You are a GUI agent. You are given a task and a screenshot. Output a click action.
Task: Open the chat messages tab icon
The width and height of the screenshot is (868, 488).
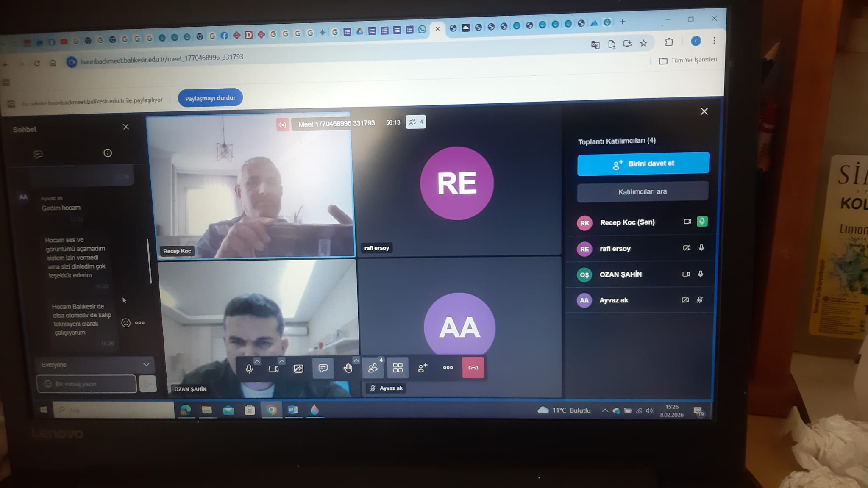38,154
